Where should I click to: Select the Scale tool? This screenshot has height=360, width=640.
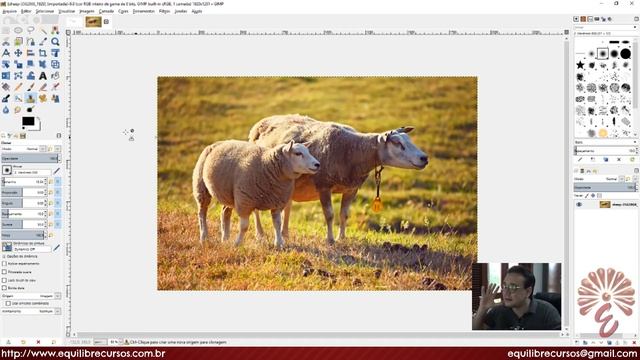pos(18,64)
